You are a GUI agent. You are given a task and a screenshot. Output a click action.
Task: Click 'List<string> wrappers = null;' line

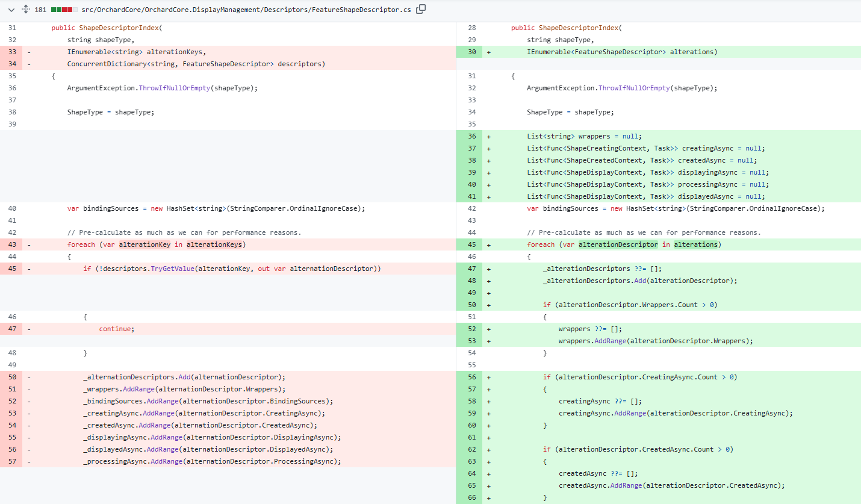pos(584,136)
